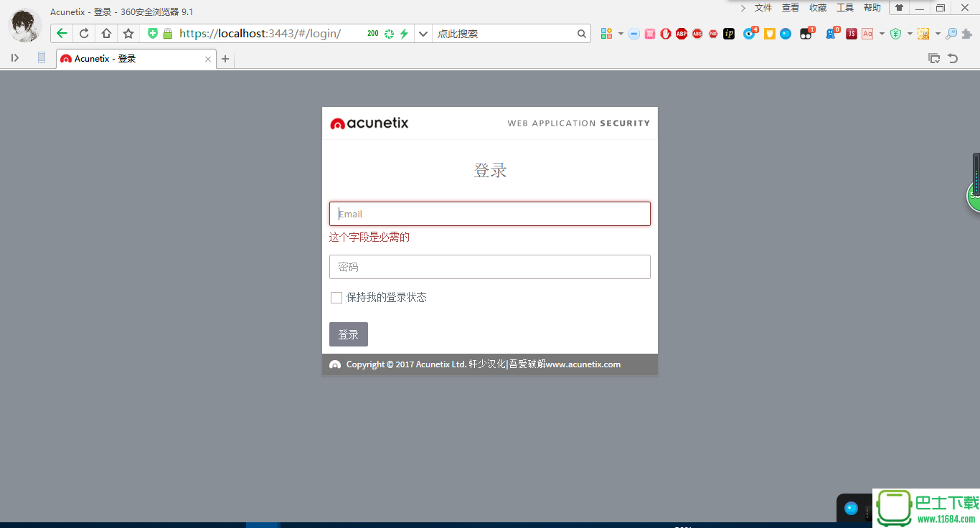Click the blue circle light-blue extension
Viewport: 980px width, 528px height.
(x=786, y=34)
